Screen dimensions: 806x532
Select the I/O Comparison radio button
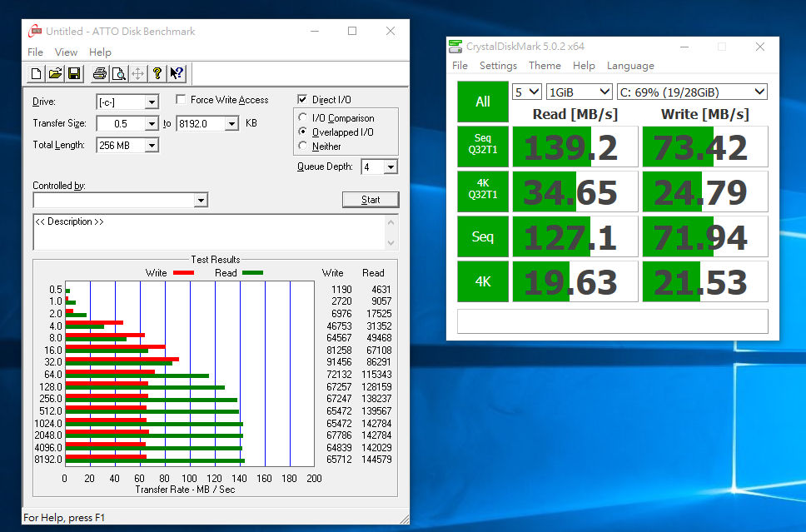coord(303,117)
